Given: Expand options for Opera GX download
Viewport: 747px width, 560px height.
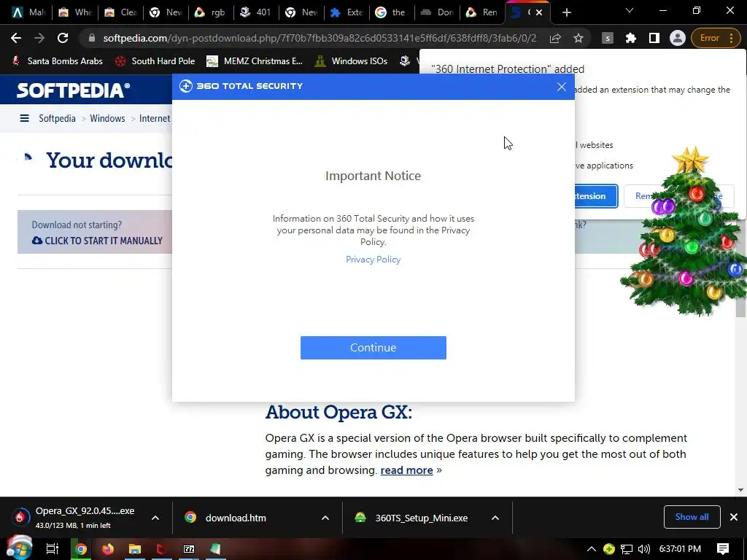Looking at the screenshot, I should click(155, 518).
